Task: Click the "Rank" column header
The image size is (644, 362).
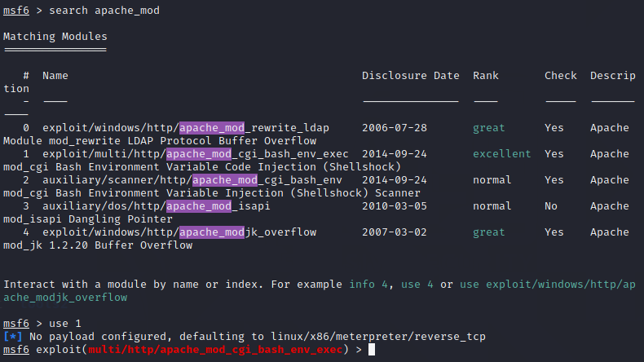Action: 486,76
